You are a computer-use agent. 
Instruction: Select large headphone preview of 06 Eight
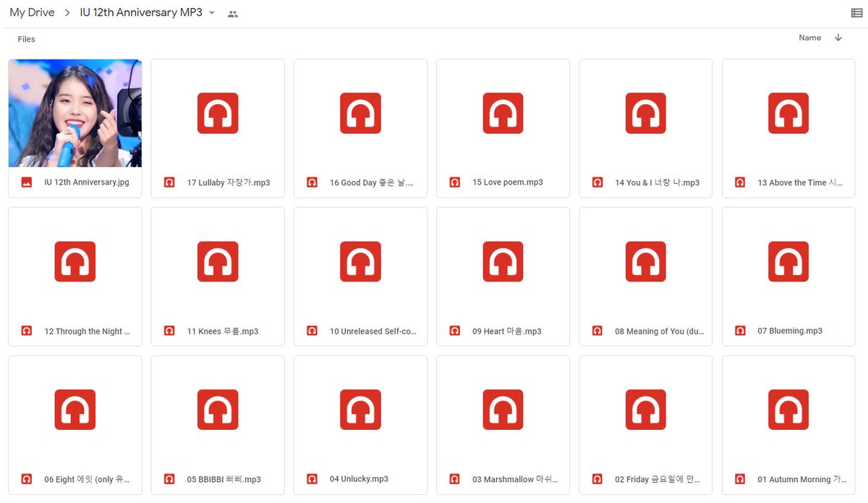tap(75, 410)
